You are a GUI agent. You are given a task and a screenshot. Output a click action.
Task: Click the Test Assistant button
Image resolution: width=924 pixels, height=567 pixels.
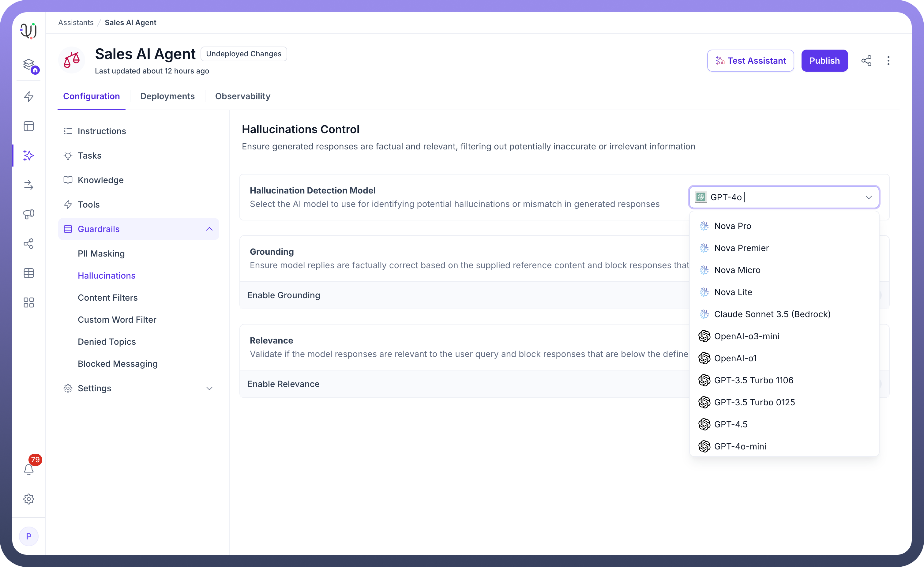coord(750,61)
